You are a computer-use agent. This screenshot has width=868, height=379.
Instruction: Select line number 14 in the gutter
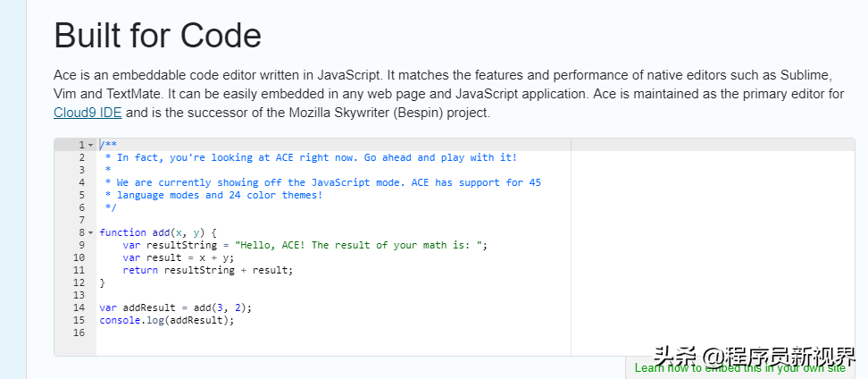tap(79, 307)
